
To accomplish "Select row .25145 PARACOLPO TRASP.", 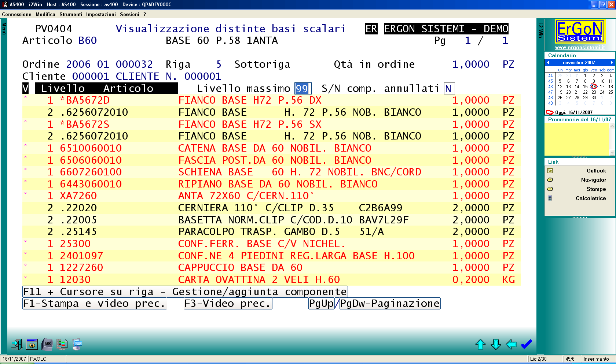I will coord(272,231).
